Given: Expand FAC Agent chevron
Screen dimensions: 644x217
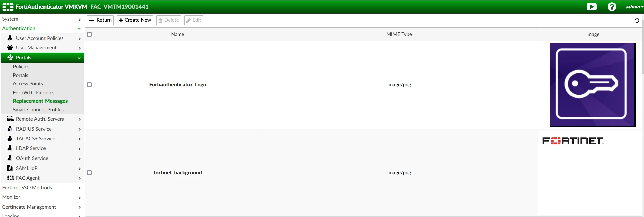Looking at the screenshot, I should click(x=79, y=178).
